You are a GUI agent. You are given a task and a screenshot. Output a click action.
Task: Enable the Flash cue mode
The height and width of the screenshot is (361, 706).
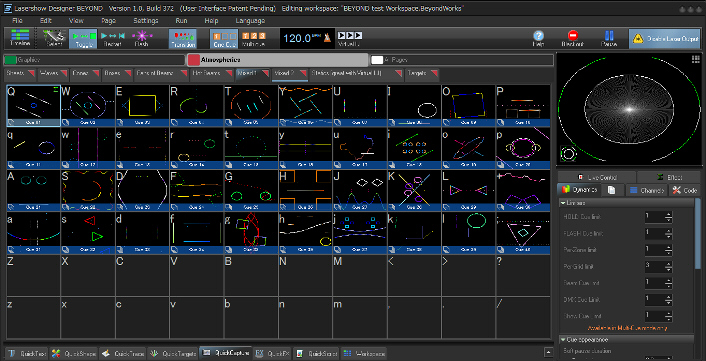click(x=142, y=38)
